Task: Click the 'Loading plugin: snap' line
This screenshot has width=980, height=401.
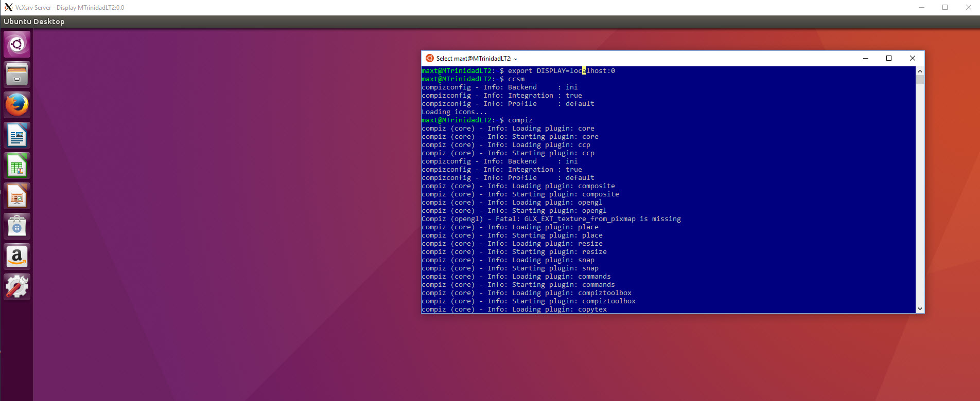Action: coord(508,260)
